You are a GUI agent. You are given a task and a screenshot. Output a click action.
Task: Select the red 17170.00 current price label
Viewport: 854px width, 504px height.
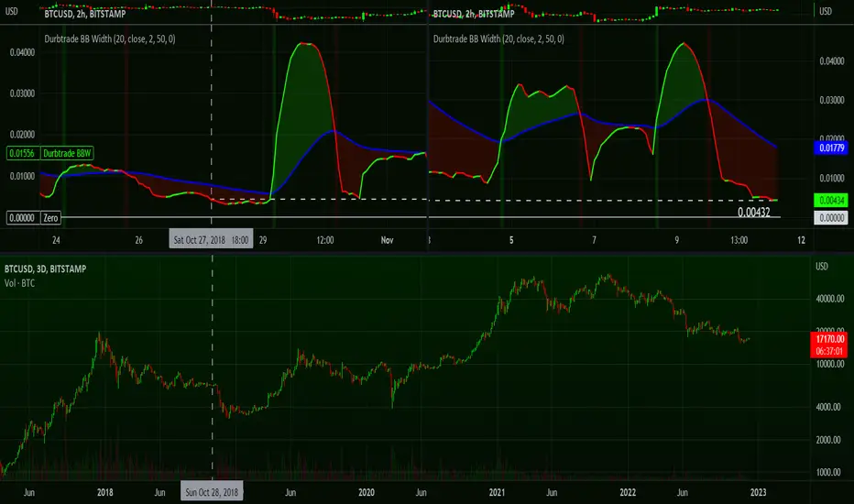830,339
